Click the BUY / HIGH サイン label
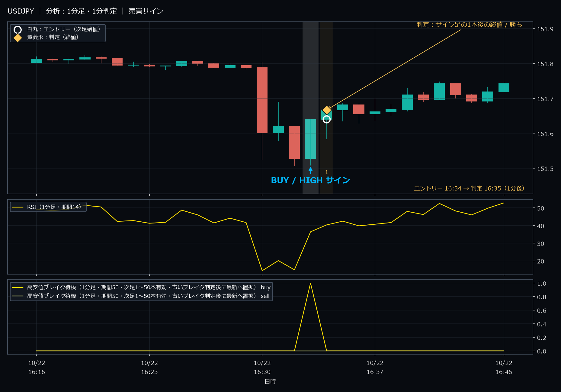The width and height of the screenshot is (561, 392). point(310,180)
